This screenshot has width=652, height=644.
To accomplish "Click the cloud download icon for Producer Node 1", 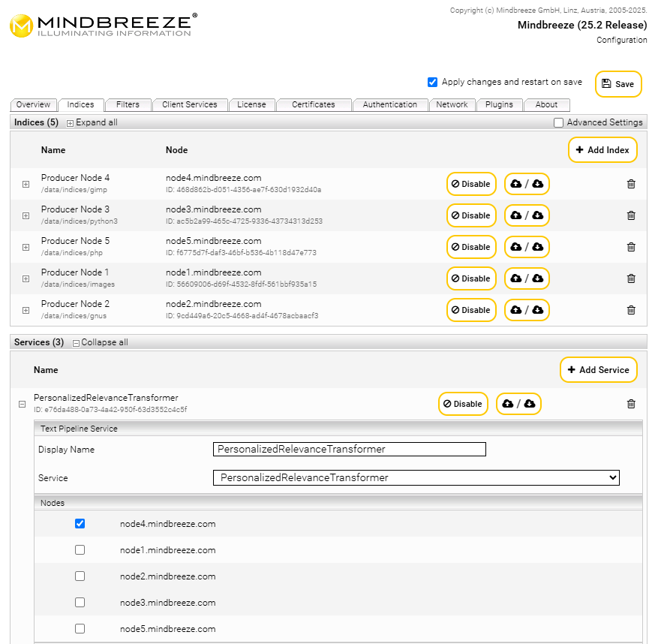I will point(538,278).
